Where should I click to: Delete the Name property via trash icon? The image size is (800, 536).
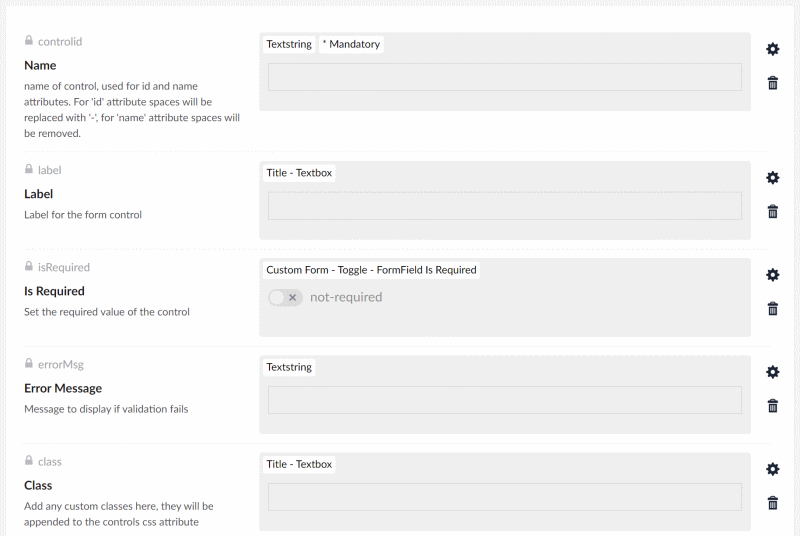pos(772,83)
